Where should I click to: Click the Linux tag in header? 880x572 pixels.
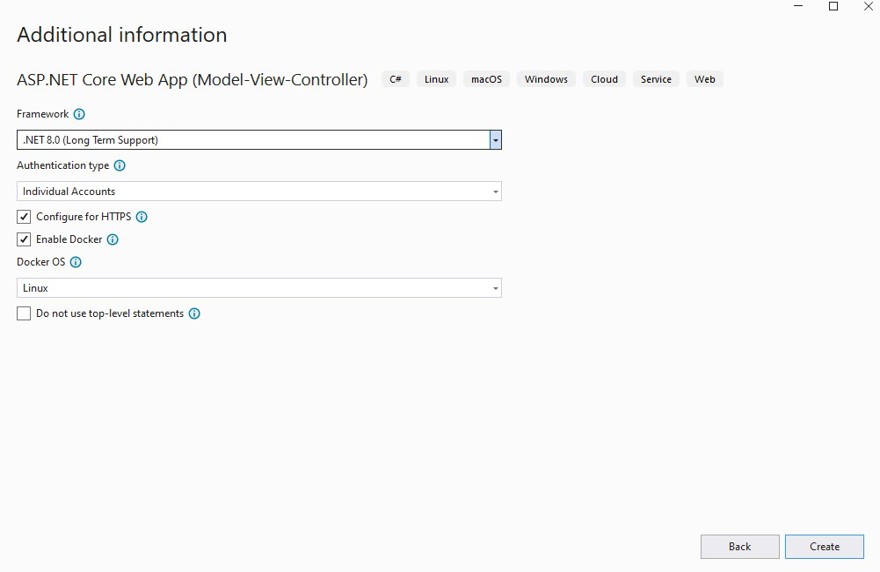point(436,79)
